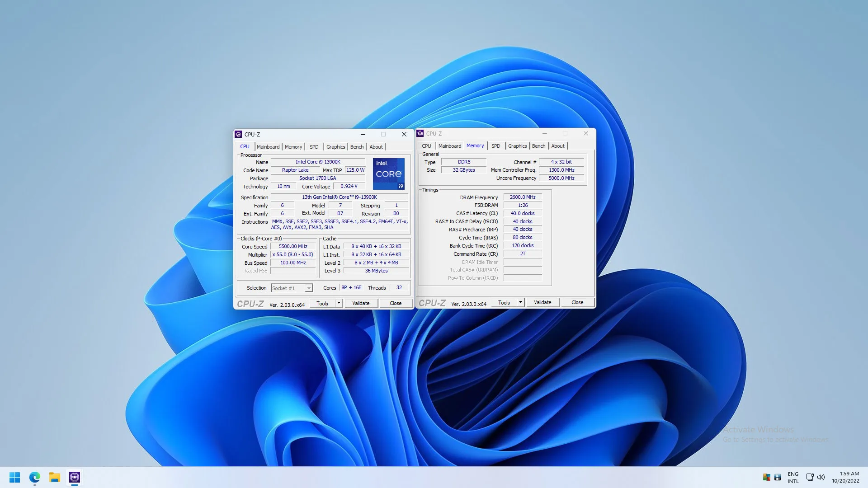Viewport: 868px width, 488px height.
Task: Expand Tools dropdown arrow in left window
Action: pos(339,304)
